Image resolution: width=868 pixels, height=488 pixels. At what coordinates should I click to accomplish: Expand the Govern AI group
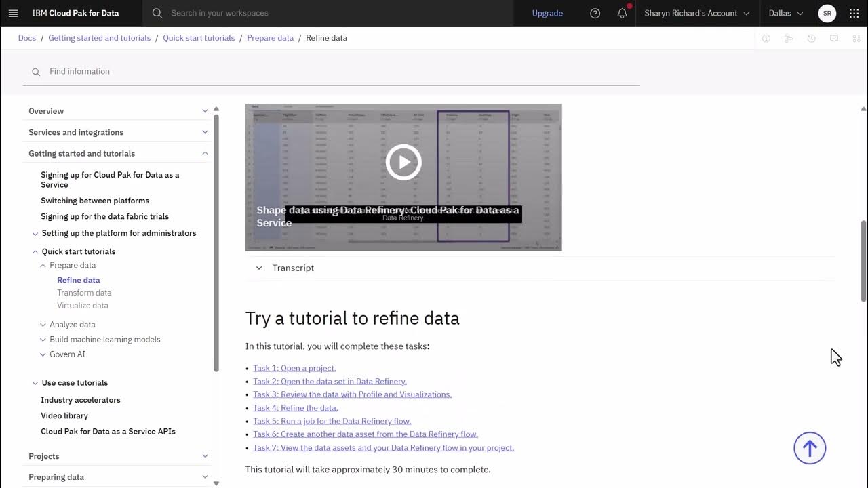coord(43,355)
